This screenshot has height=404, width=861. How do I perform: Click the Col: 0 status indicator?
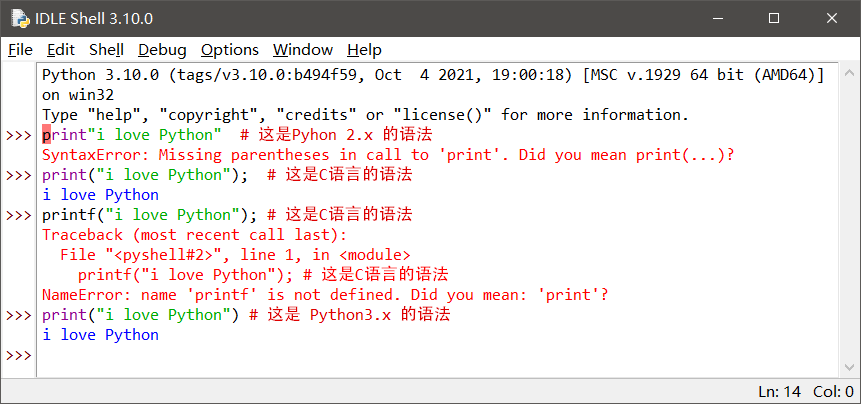point(833,392)
